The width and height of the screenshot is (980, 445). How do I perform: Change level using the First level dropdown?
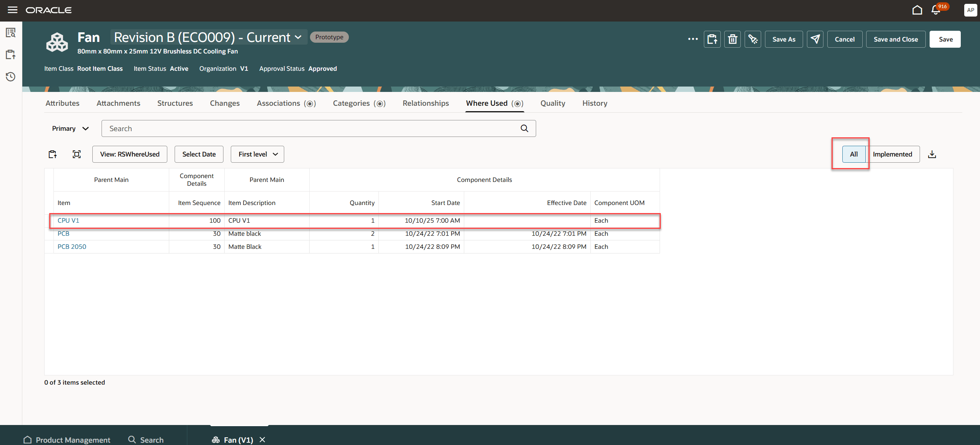point(257,154)
